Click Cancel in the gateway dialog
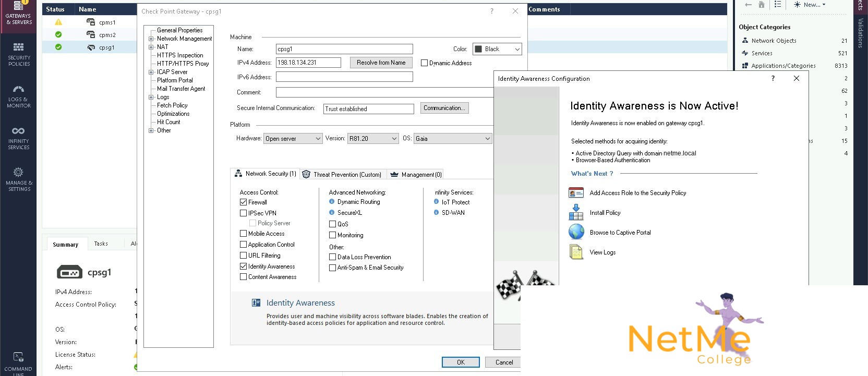This screenshot has height=376, width=868. click(x=504, y=362)
